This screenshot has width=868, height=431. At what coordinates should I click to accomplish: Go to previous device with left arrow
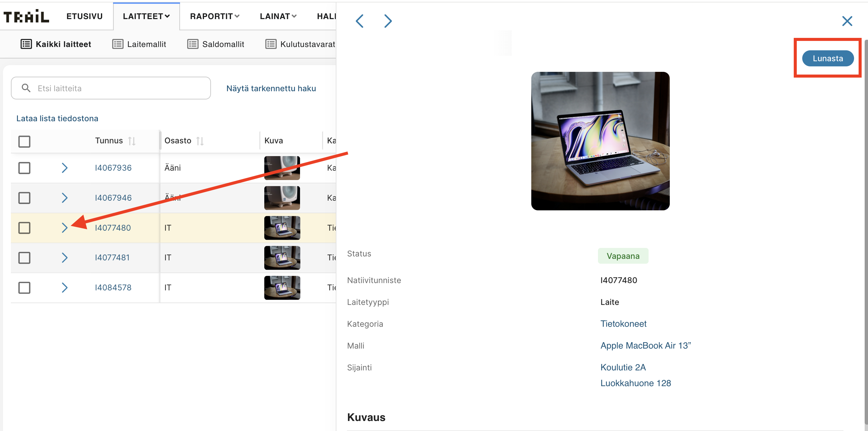coord(360,21)
